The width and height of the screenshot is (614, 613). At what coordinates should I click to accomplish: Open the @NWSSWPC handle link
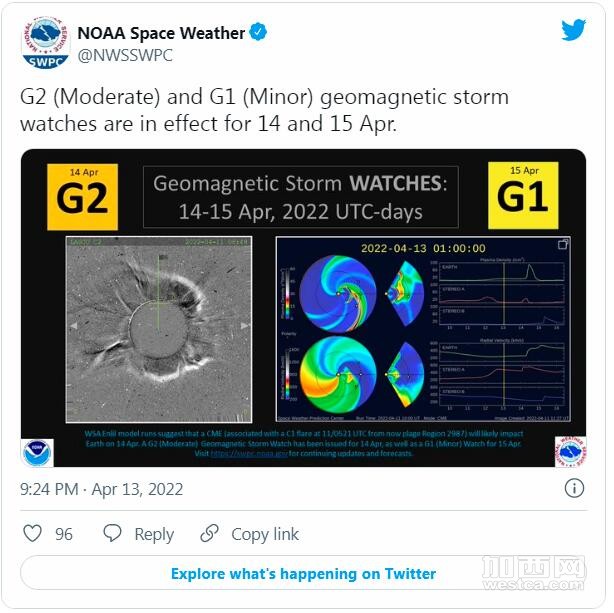[x=125, y=55]
